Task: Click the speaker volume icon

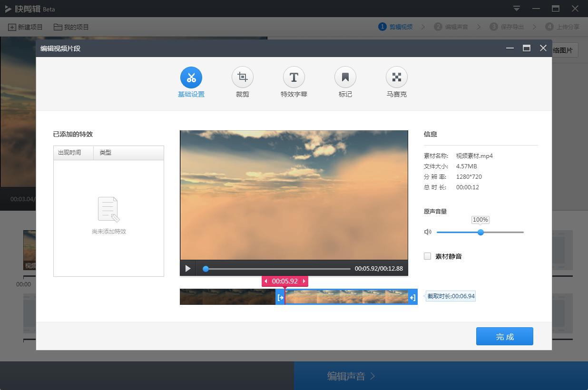Action: tap(428, 232)
